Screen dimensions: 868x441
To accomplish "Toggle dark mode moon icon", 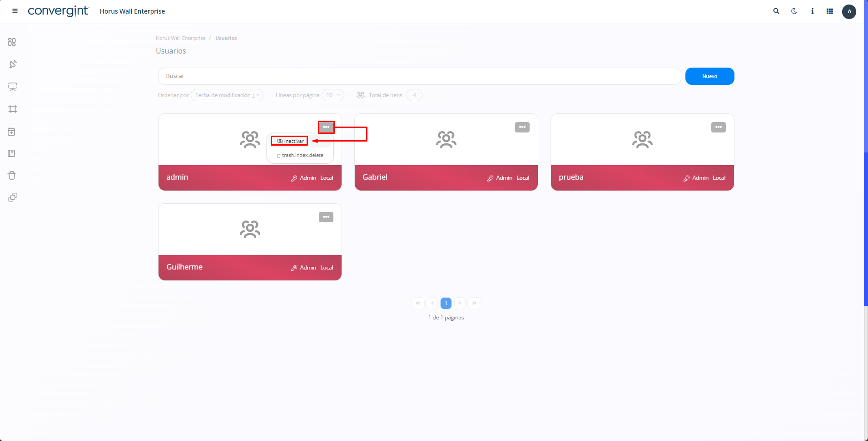I will pos(794,11).
